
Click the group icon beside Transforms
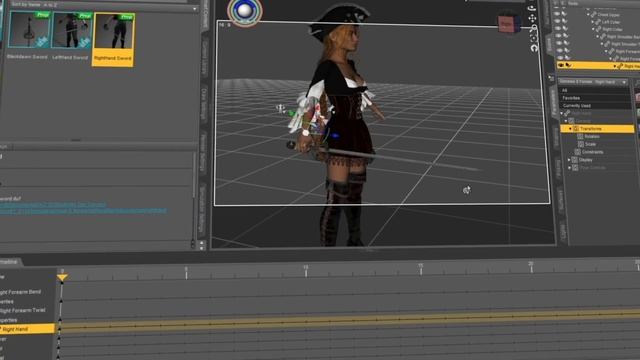576,129
